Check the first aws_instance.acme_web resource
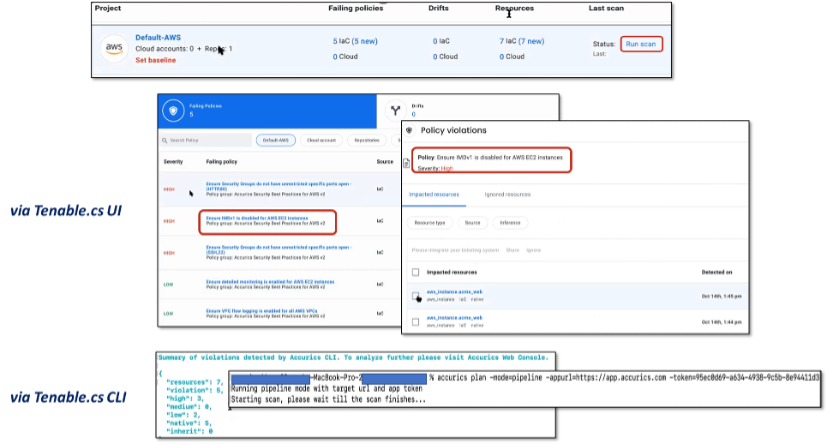Image resolution: width=829 pixels, height=445 pixels. 415,295
